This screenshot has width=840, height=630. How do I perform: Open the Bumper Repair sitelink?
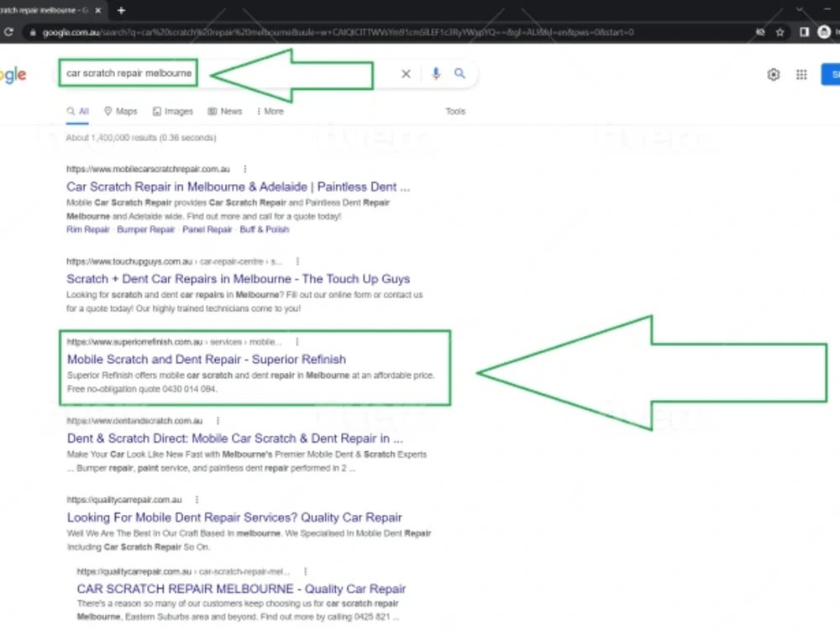tap(145, 230)
